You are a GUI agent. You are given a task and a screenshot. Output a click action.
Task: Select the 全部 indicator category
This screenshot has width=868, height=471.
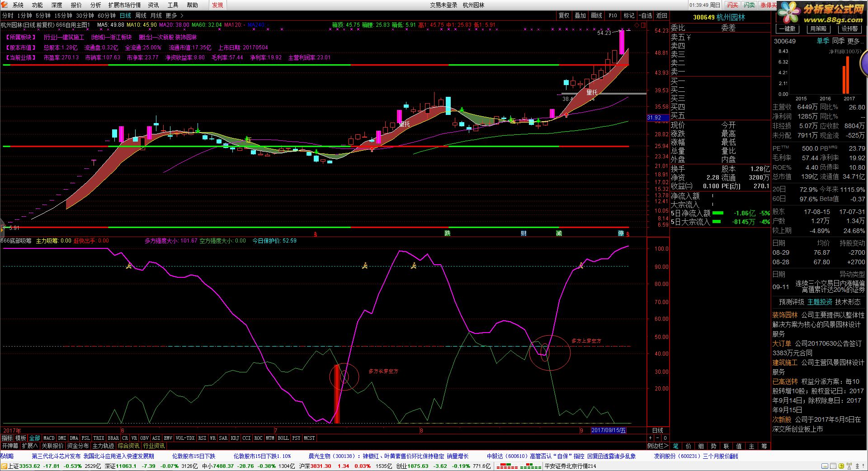click(34, 438)
